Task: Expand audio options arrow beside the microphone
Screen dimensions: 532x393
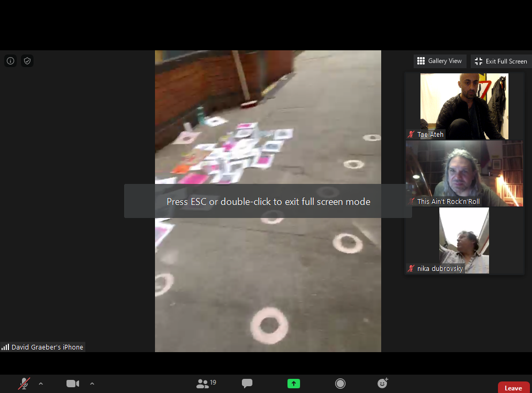Action: click(x=41, y=384)
